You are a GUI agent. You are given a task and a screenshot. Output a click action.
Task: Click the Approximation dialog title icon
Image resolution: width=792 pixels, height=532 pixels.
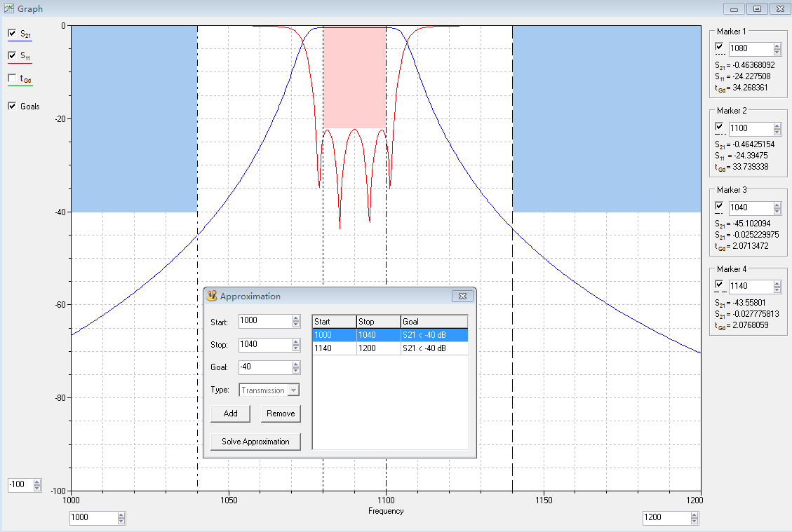coord(211,296)
